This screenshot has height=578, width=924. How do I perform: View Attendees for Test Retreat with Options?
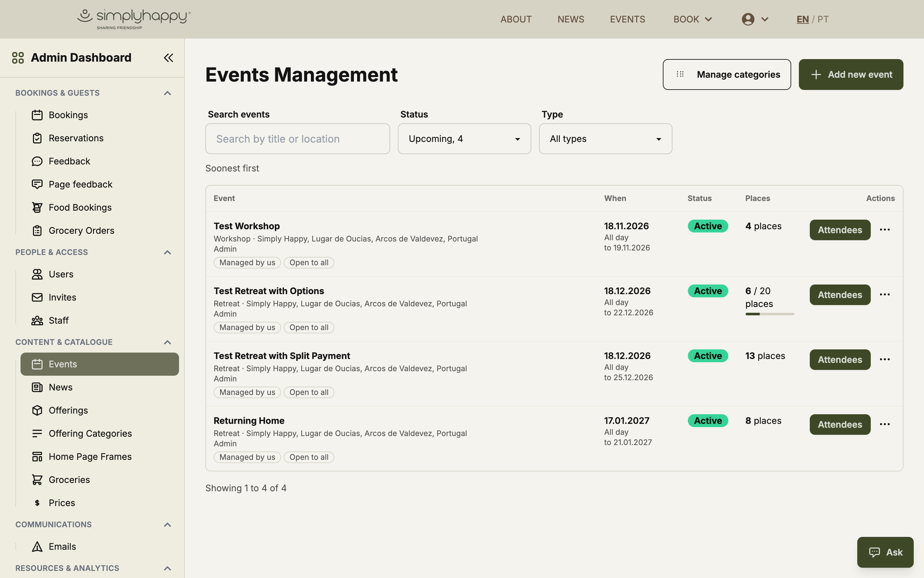840,295
